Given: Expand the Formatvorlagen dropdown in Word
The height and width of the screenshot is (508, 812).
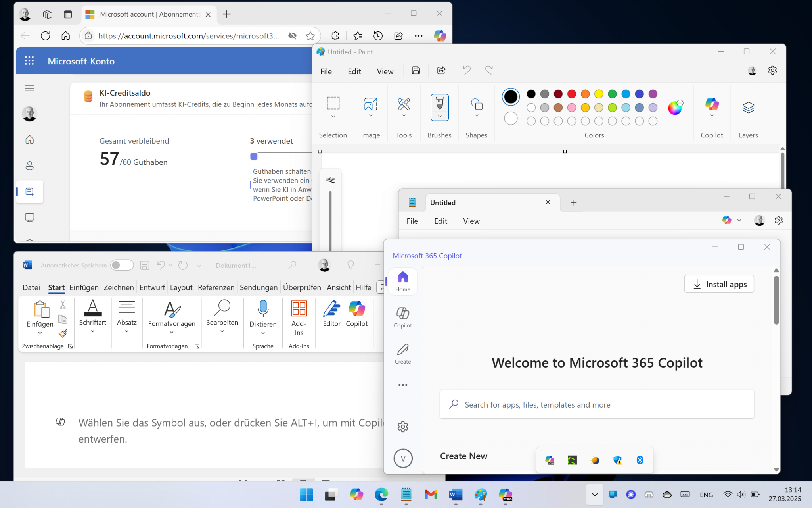Looking at the screenshot, I should point(172,333).
